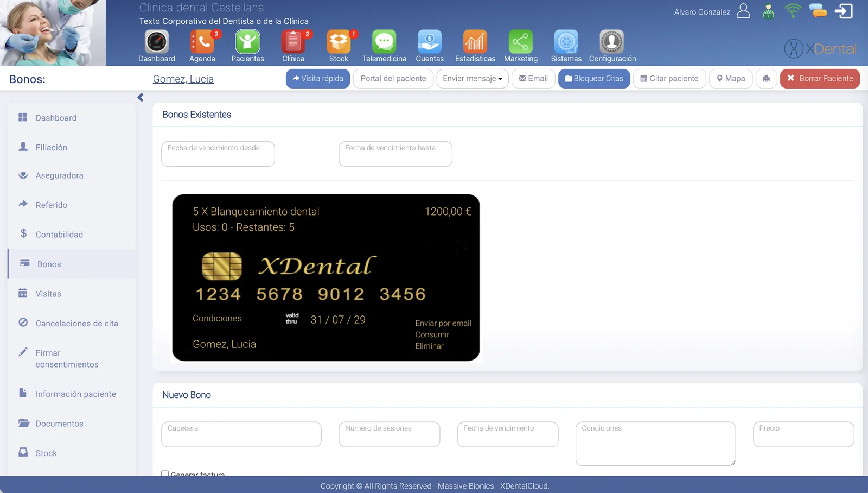The height and width of the screenshot is (493, 868).
Task: Click the user profile icon next to Alvaro Gonzalez
Action: 744,11
